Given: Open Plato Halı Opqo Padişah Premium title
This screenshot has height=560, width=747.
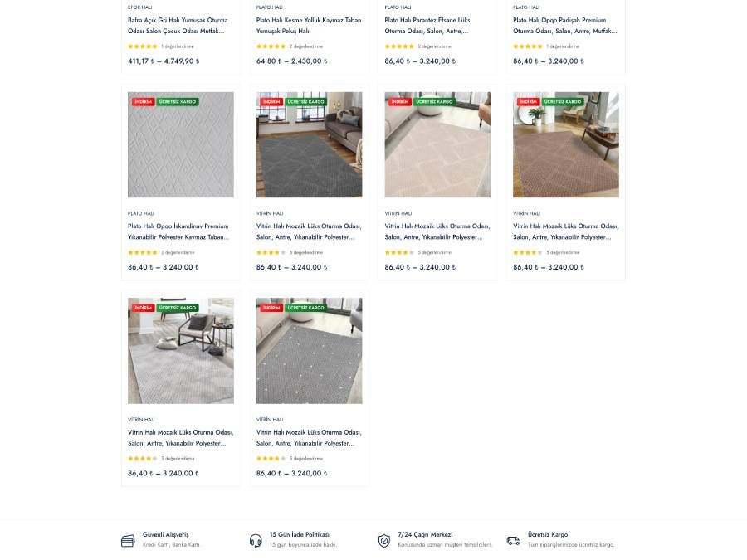Looking at the screenshot, I should (565, 25).
